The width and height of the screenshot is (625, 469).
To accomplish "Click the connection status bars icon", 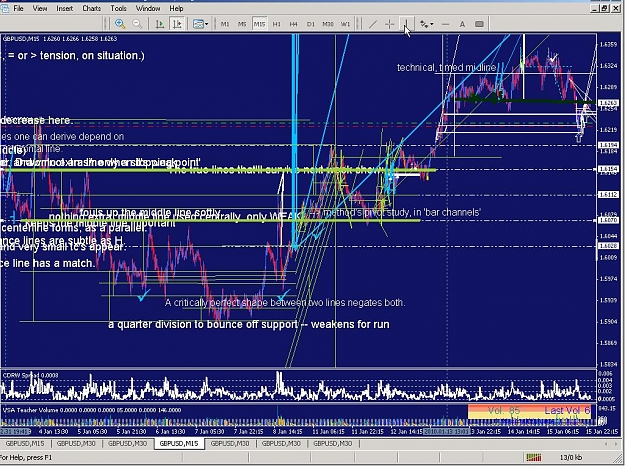I will click(x=534, y=457).
